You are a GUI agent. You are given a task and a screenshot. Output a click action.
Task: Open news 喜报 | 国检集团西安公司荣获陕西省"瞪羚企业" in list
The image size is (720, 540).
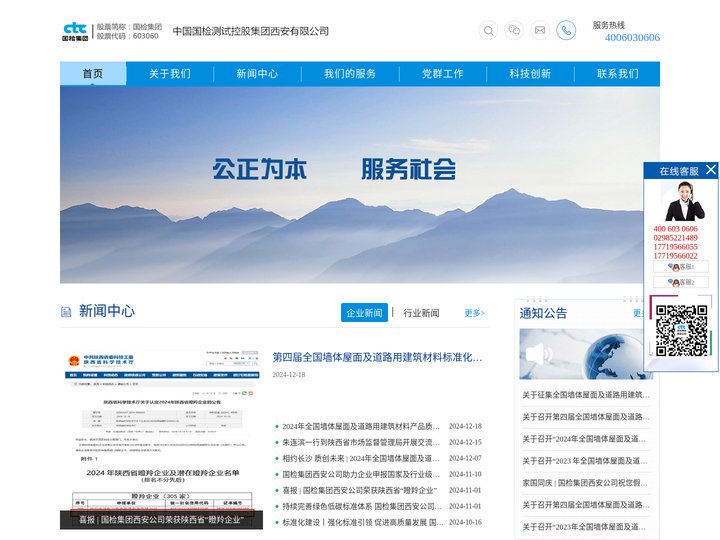360,490
